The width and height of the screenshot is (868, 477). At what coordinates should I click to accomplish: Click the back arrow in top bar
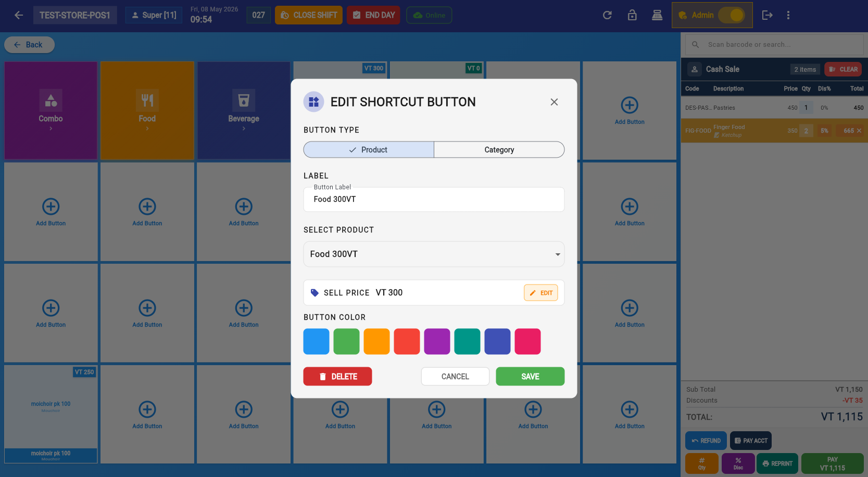click(x=19, y=15)
